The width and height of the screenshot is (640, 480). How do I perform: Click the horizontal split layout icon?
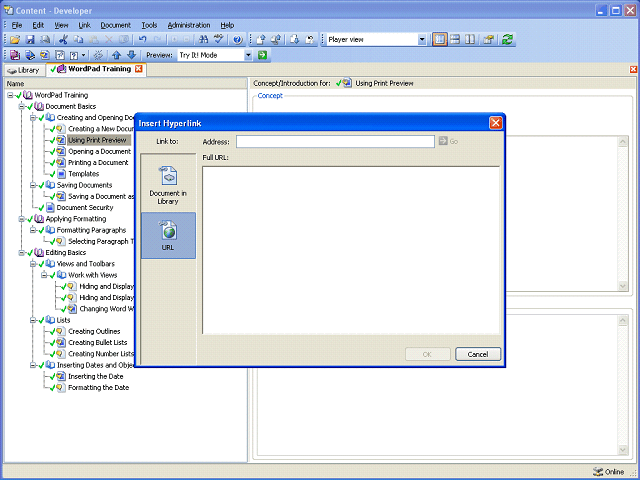[x=455, y=40]
